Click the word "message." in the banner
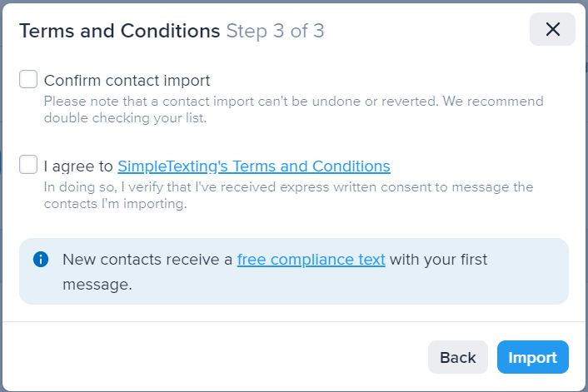 tap(97, 285)
